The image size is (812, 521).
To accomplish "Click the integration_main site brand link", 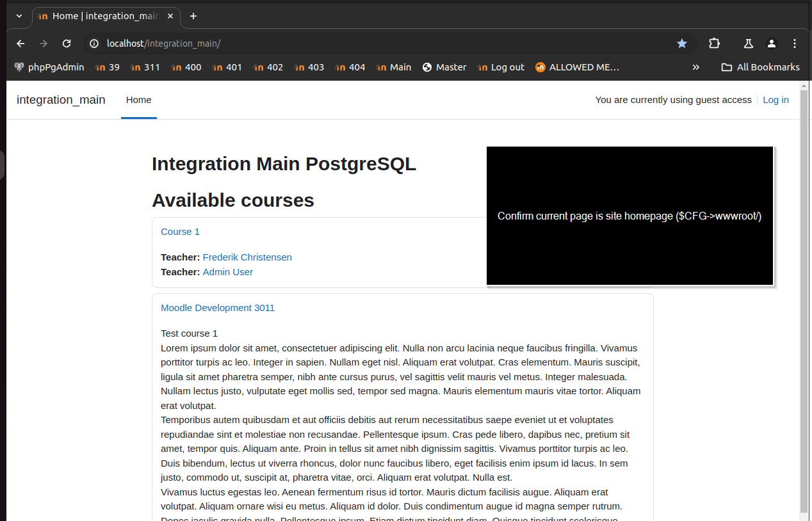I will point(61,100).
